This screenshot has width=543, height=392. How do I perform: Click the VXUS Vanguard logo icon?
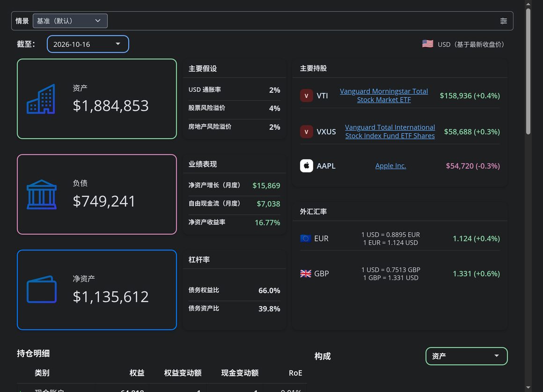tap(306, 132)
